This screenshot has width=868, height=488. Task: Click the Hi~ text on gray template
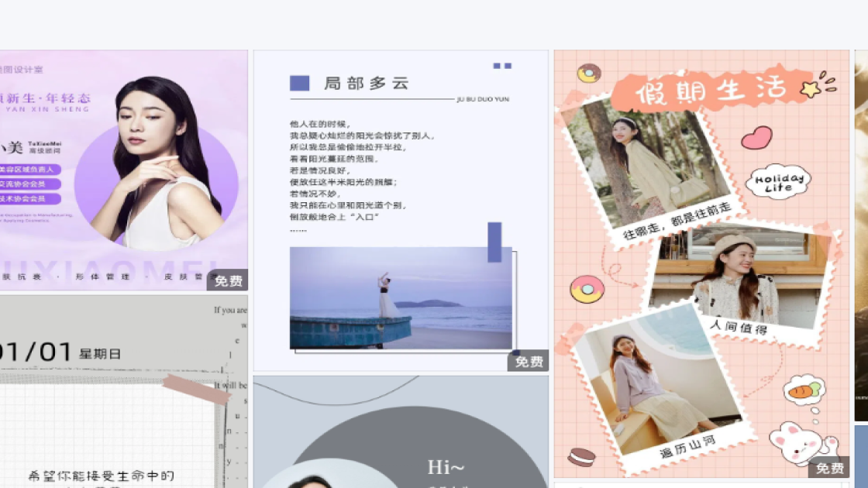pyautogui.click(x=446, y=467)
